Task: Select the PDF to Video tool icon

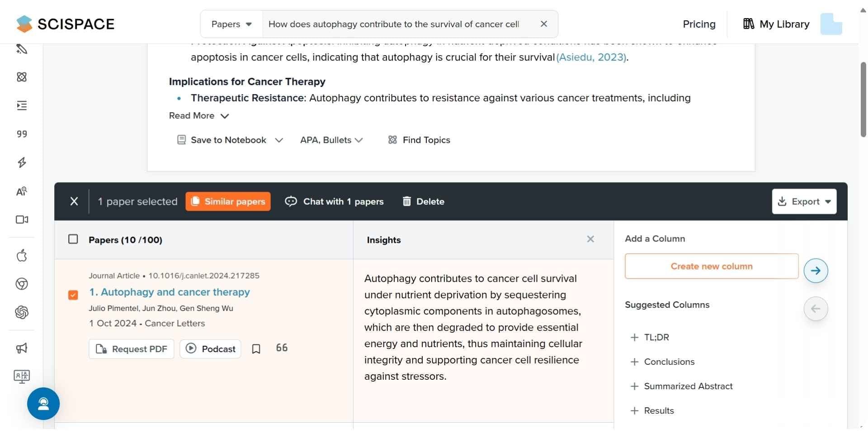Action: 21,220
